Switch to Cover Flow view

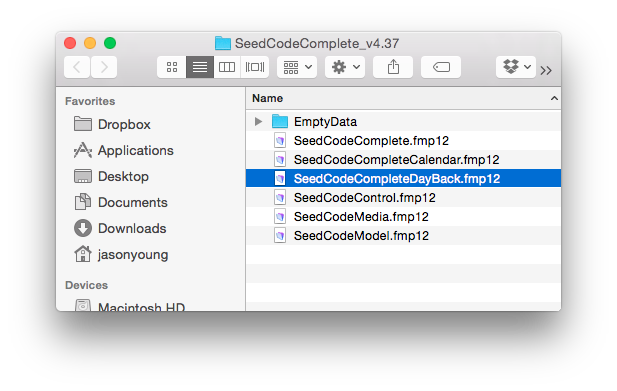255,67
